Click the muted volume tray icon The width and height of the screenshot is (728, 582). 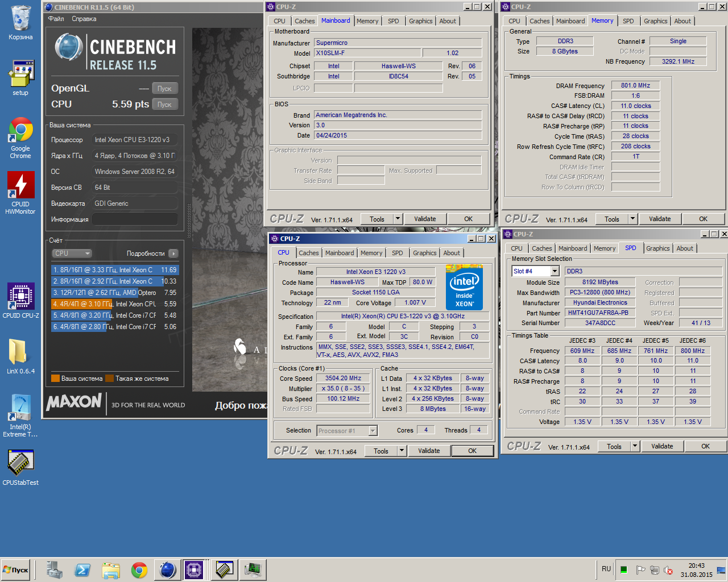click(x=668, y=570)
